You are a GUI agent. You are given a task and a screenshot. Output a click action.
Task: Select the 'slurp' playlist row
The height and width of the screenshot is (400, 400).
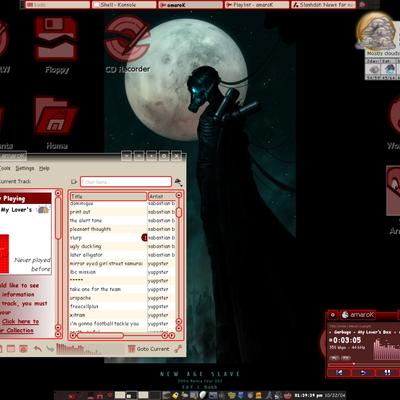coord(122,238)
